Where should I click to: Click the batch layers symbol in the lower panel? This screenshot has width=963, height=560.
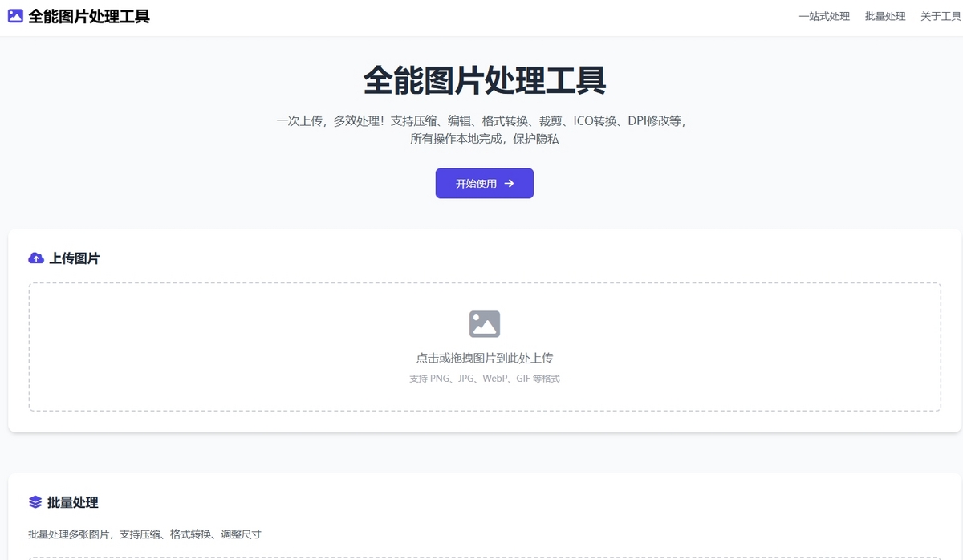click(35, 502)
